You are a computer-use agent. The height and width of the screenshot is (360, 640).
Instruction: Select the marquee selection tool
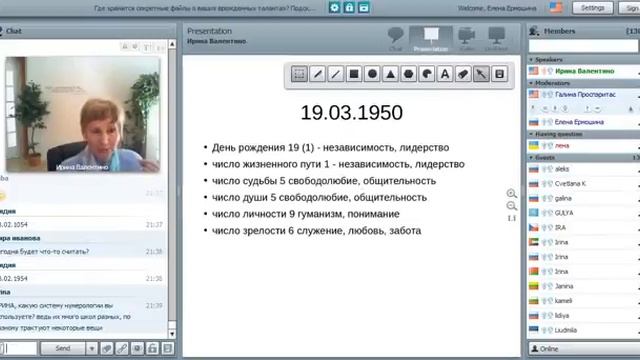click(x=299, y=74)
